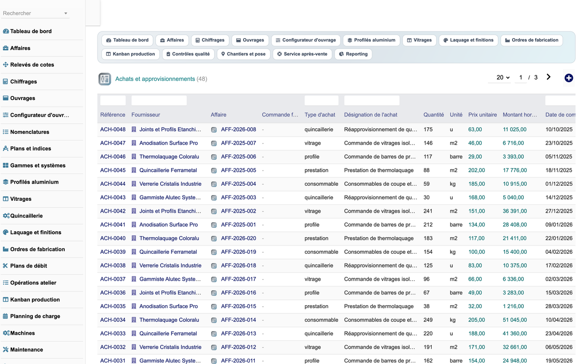Image resolution: width=588 pixels, height=364 pixels.
Task: Click the Achats et approvisionnements module icon
Action: [104, 79]
